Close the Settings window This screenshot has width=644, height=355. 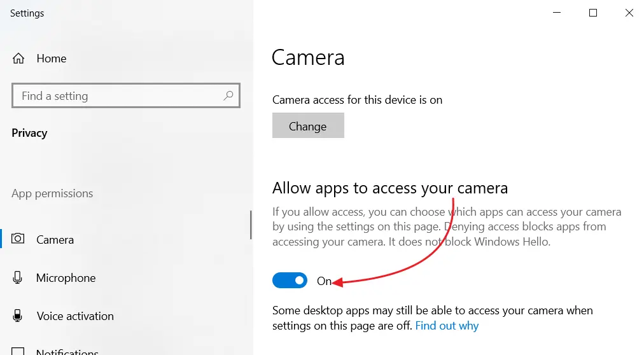629,13
